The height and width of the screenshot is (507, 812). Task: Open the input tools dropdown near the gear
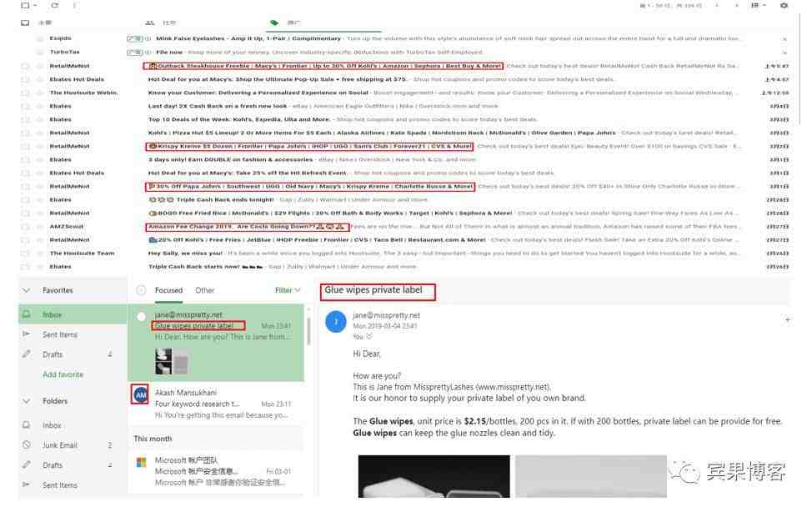click(x=758, y=5)
